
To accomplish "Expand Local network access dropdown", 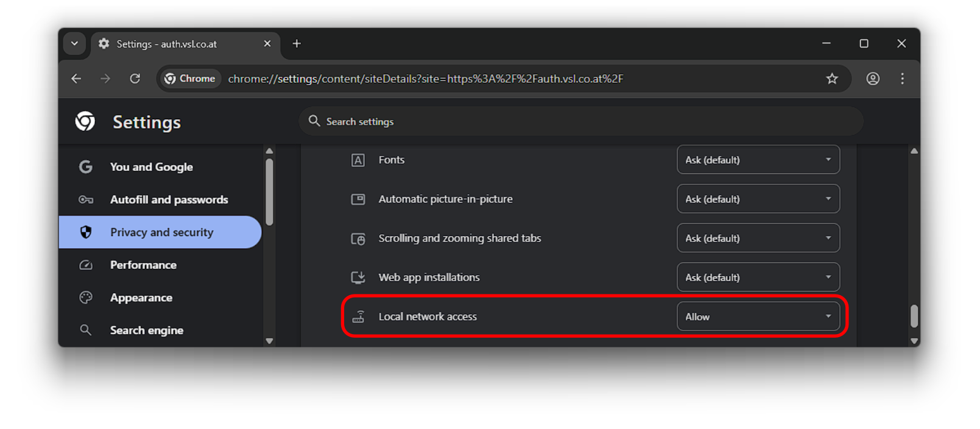I will [758, 316].
